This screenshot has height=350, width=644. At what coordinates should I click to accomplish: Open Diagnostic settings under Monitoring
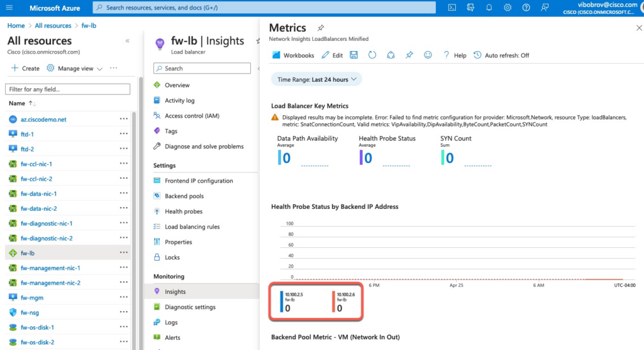click(190, 307)
